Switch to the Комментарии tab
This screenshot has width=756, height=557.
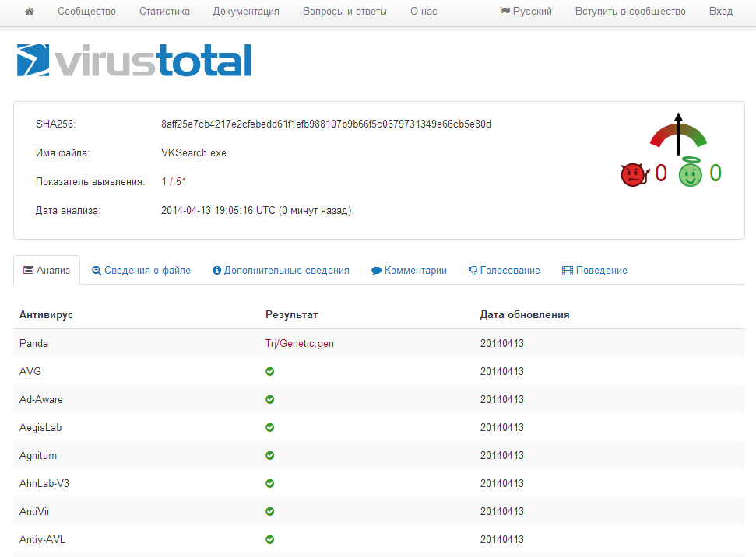click(x=409, y=271)
